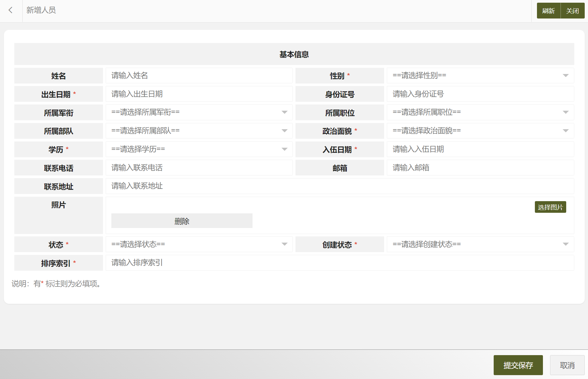Expand the 创建状态 dropdown

click(x=480, y=244)
